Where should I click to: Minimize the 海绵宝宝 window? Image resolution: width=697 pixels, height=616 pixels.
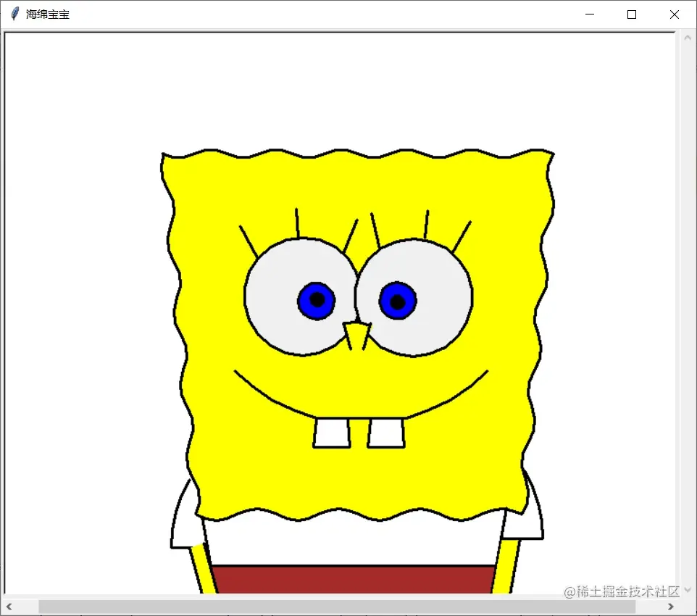pyautogui.click(x=589, y=14)
